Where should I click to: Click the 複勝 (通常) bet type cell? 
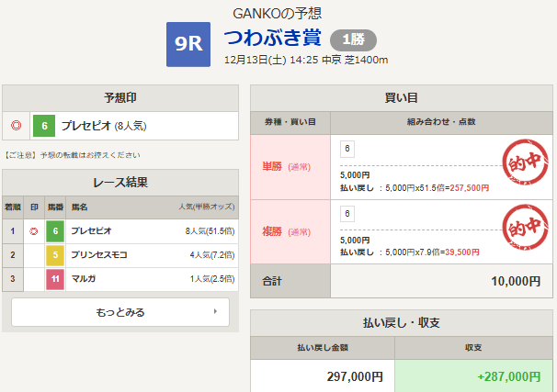(290, 232)
